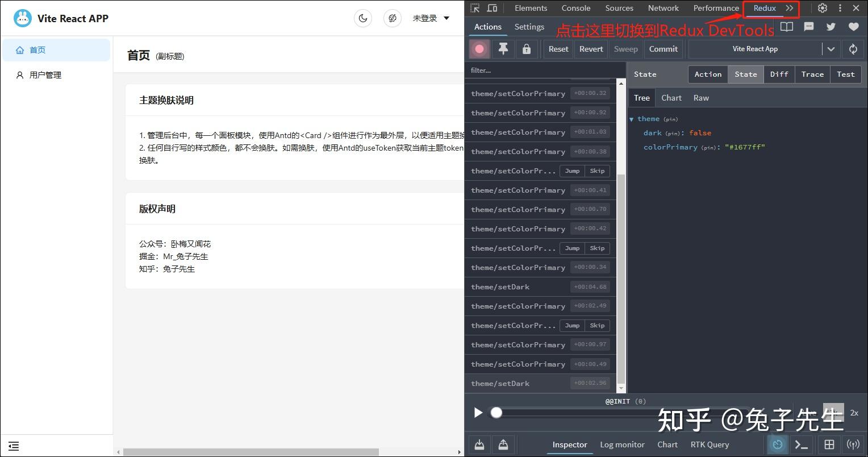Switch to the Log monitor tab

(x=622, y=444)
